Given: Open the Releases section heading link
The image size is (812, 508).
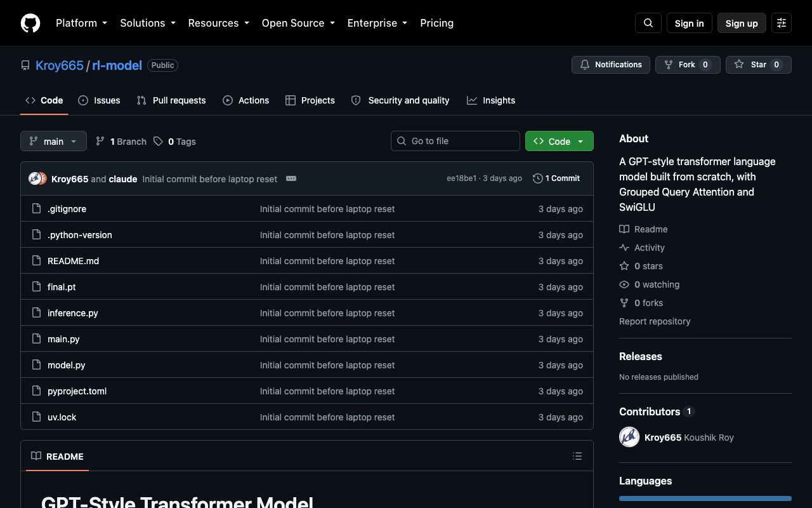Looking at the screenshot, I should [641, 357].
